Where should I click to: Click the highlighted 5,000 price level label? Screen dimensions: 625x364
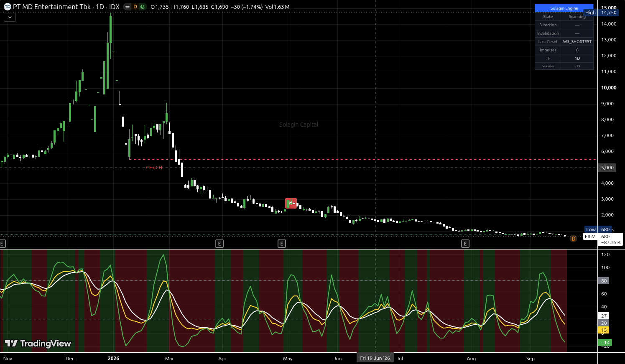[x=607, y=168]
